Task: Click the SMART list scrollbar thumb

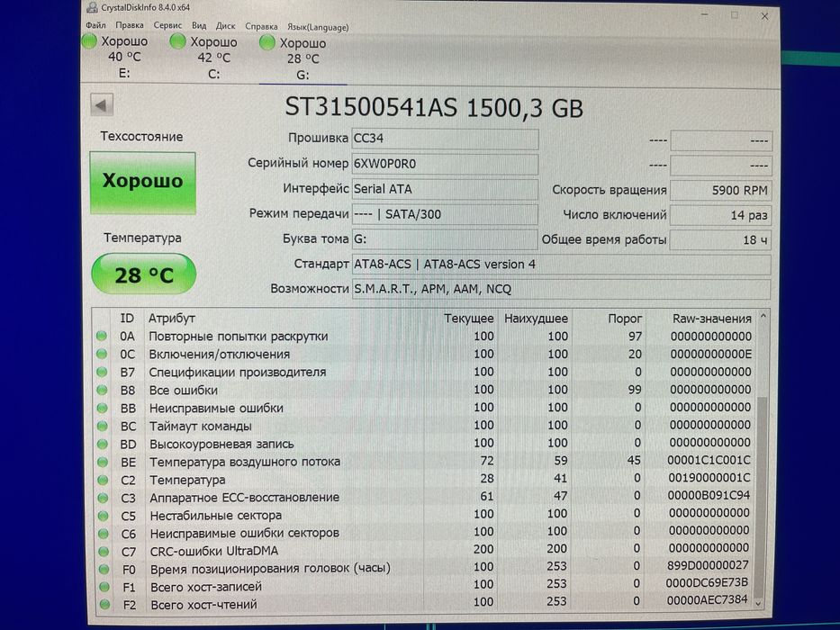Action: click(x=760, y=498)
